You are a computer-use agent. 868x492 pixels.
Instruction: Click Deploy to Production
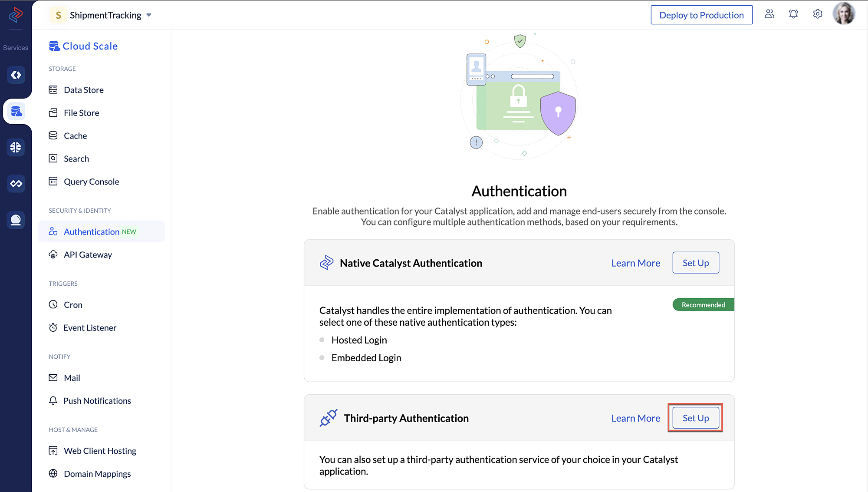coord(701,15)
